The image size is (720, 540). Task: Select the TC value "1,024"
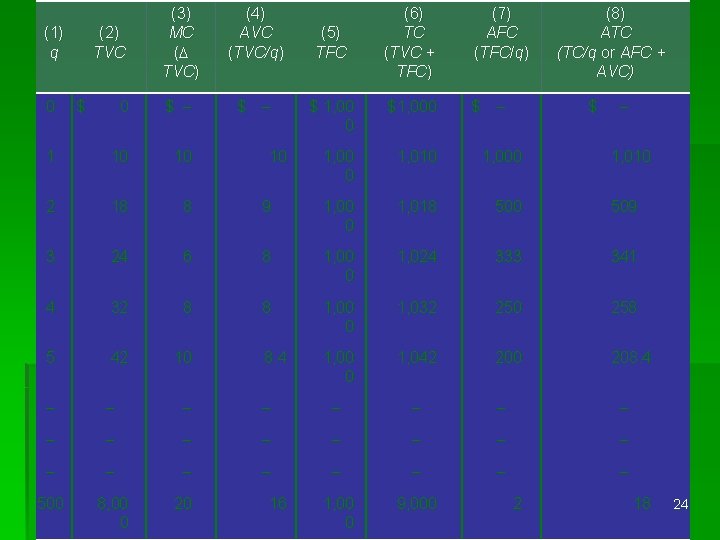(x=417, y=257)
